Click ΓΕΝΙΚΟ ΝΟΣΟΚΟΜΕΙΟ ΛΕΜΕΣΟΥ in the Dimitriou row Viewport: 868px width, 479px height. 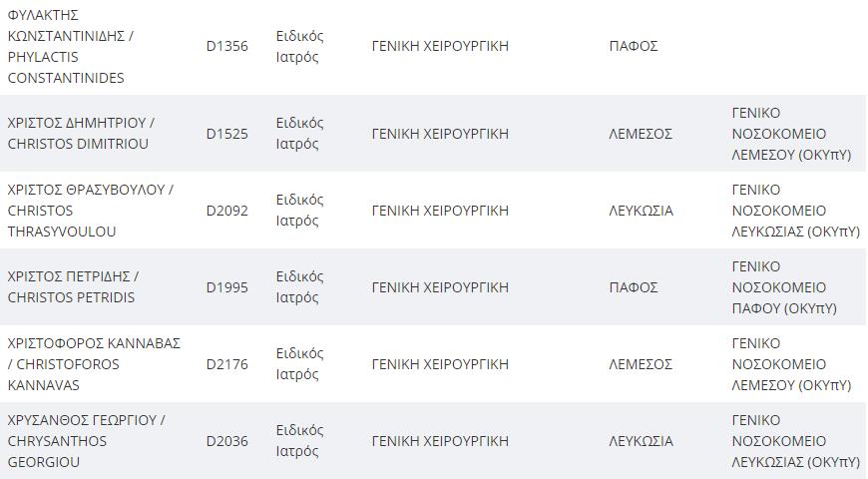791,134
